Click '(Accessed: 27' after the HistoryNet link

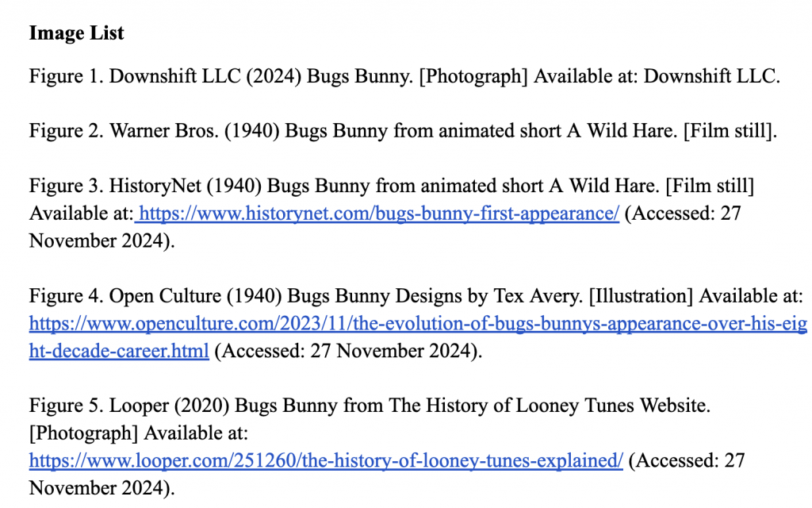[682, 214]
